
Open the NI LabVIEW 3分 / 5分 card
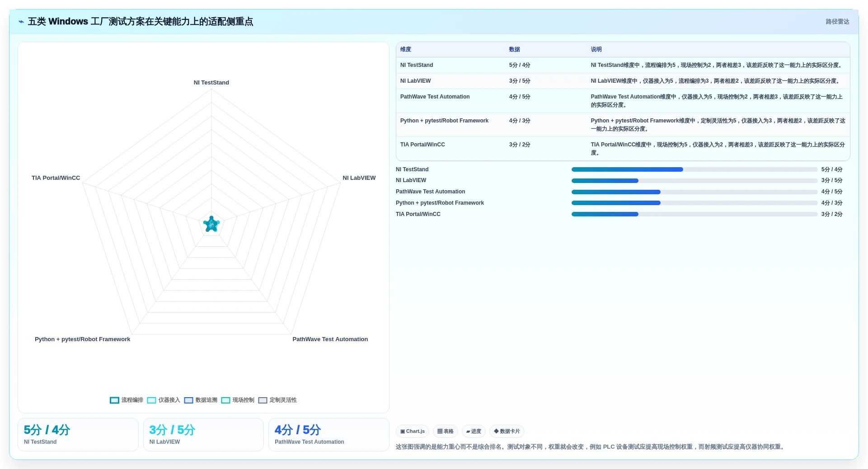click(203, 435)
